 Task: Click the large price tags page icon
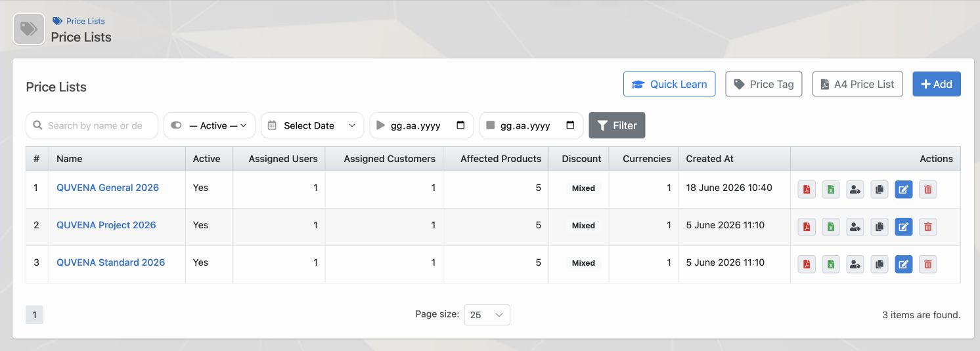29,30
